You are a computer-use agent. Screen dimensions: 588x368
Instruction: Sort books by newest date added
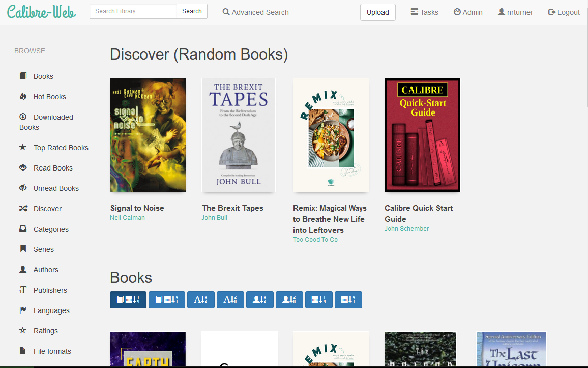click(128, 300)
